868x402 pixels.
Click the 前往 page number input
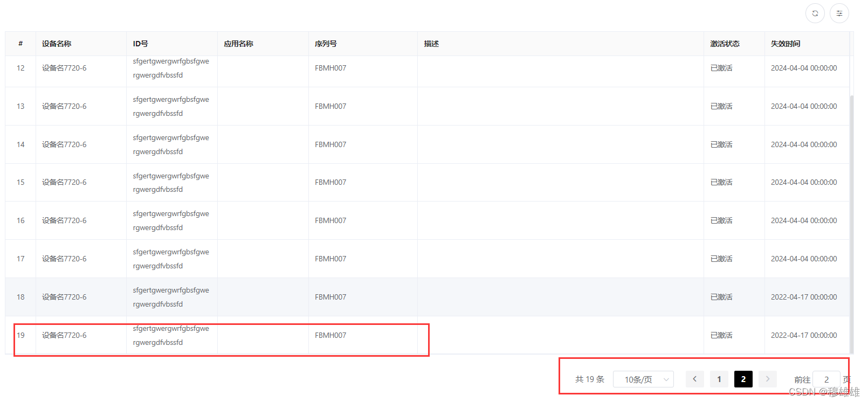pyautogui.click(x=826, y=379)
